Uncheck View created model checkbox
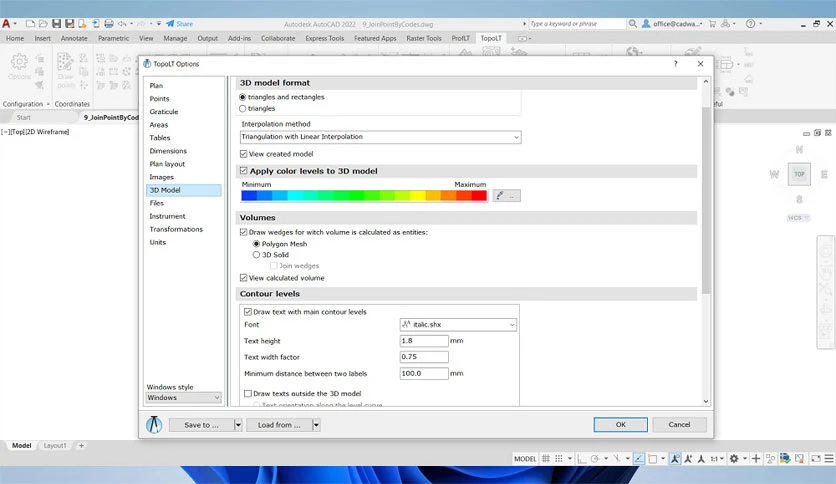 point(244,154)
